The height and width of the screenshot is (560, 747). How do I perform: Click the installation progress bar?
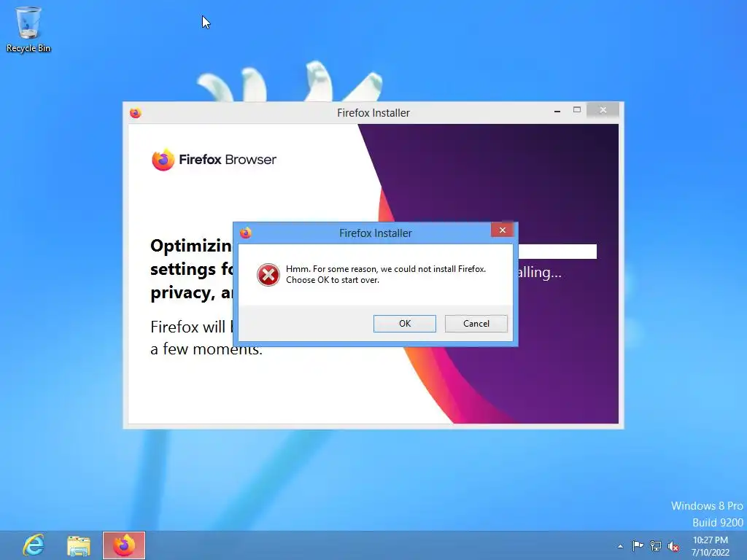(x=557, y=252)
